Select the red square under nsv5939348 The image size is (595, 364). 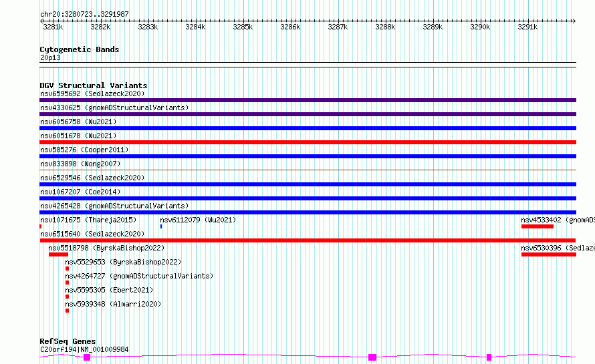[x=67, y=311]
